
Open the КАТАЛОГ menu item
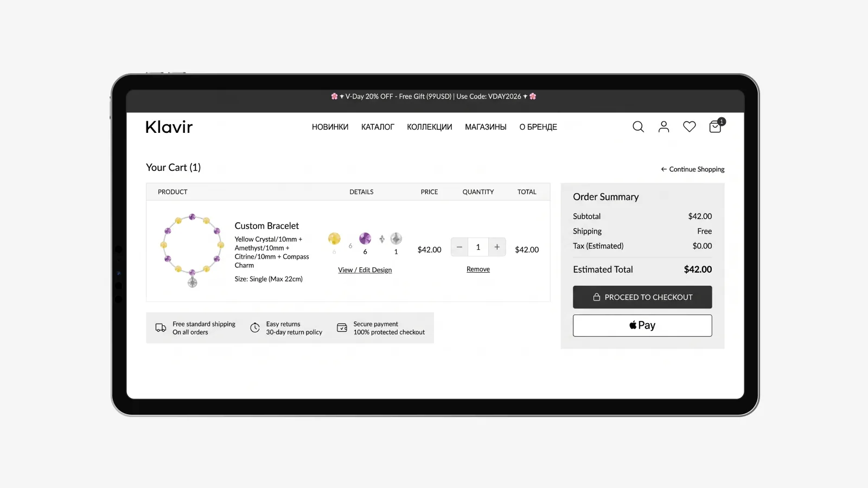[378, 127]
